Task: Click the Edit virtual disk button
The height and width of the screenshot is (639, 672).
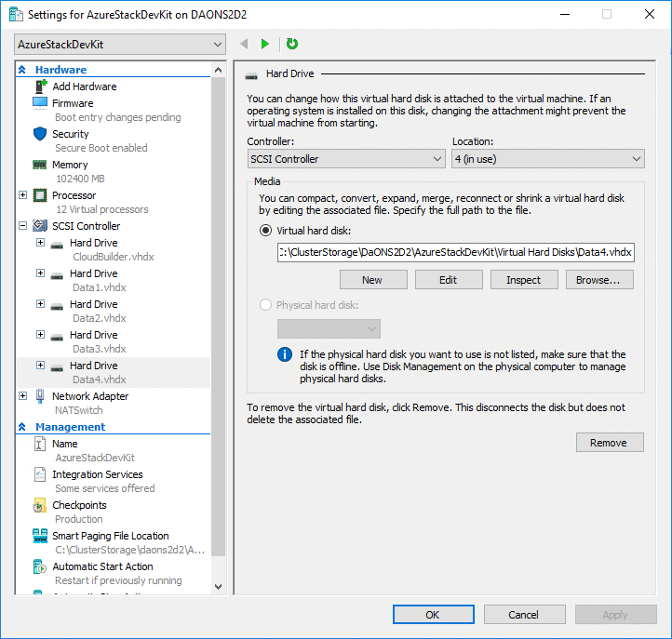Action: pyautogui.click(x=449, y=280)
